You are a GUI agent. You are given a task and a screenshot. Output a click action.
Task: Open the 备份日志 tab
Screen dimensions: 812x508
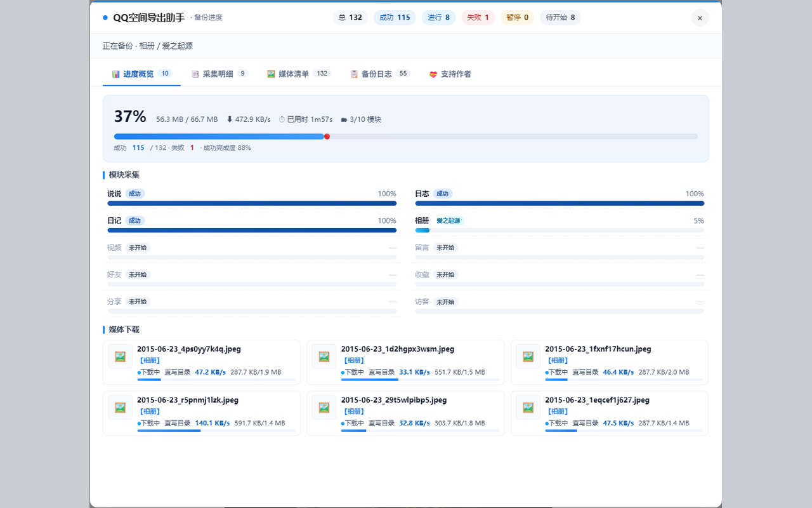point(381,74)
